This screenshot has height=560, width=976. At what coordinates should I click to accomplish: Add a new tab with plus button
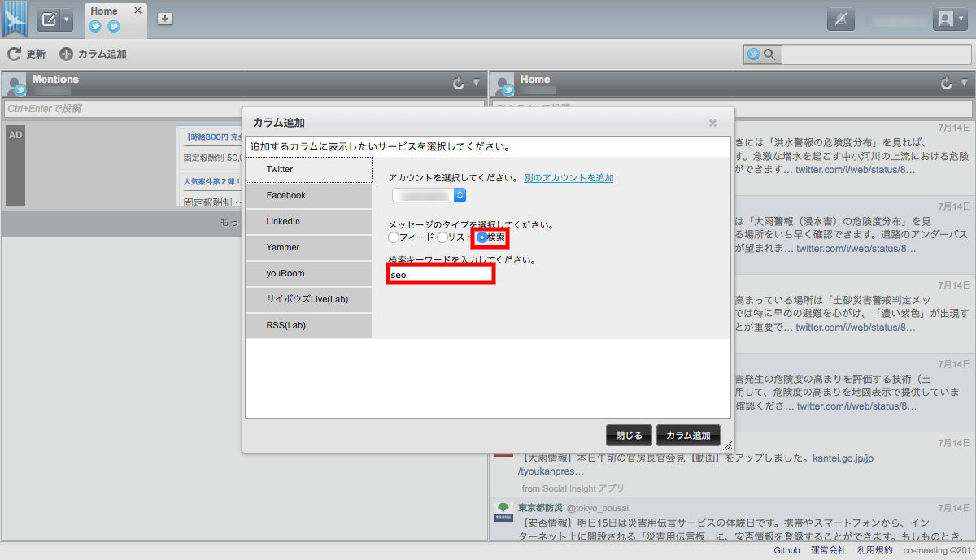pyautogui.click(x=165, y=19)
